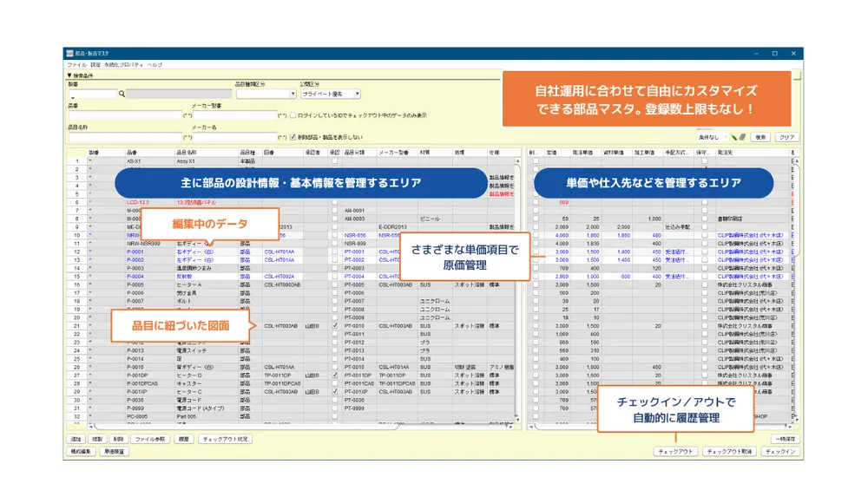Click the app icon in the title bar
Screen dimensions: 868x503
tap(69, 54)
